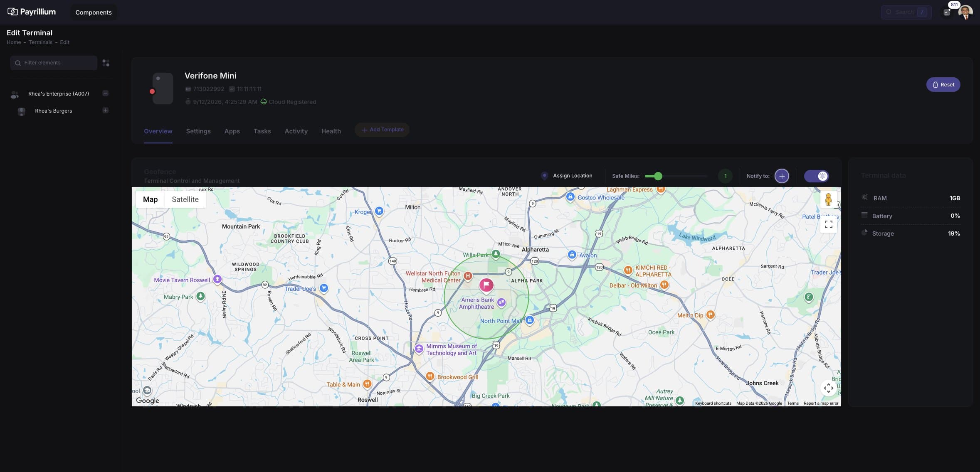The width and height of the screenshot is (980, 472).
Task: Toggle the geofence switch
Action: click(x=816, y=176)
